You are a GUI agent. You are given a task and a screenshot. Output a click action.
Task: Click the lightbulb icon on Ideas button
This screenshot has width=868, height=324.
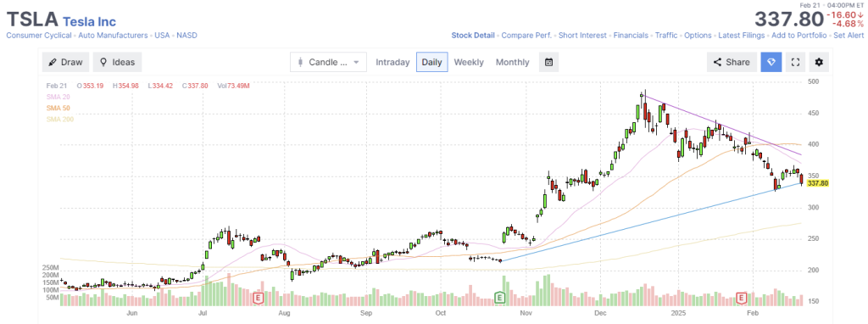(103, 62)
